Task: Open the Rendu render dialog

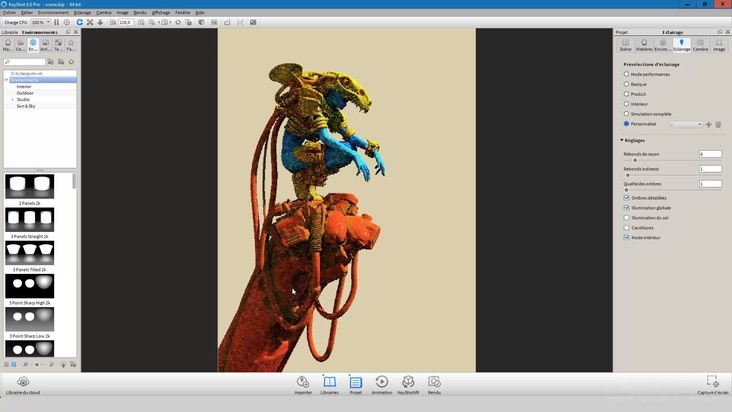Action: [434, 385]
